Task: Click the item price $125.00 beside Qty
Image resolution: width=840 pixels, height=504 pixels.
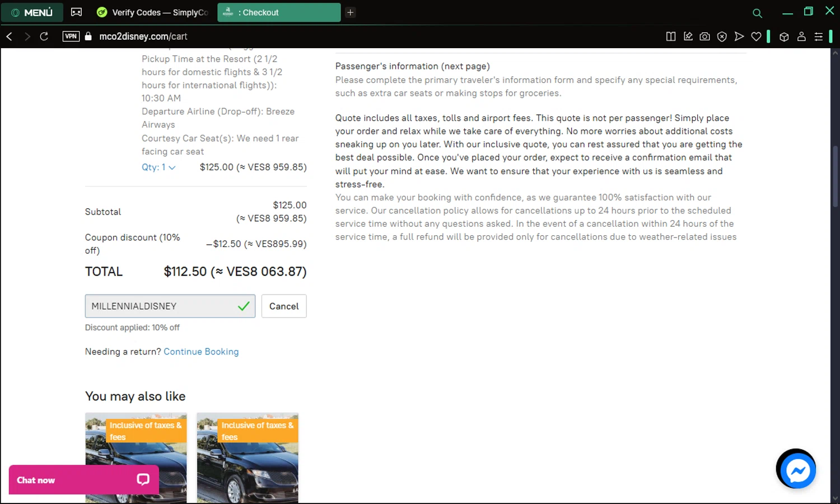Action: (253, 167)
